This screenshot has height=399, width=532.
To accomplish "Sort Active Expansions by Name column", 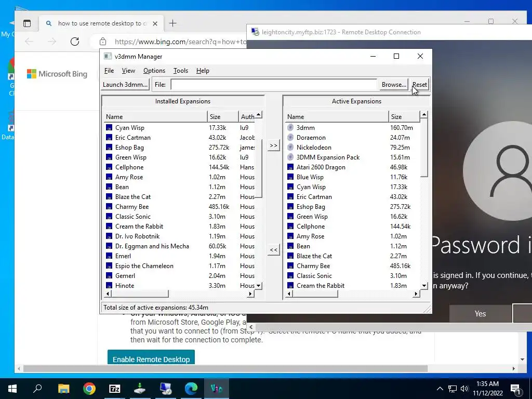I will [337, 117].
